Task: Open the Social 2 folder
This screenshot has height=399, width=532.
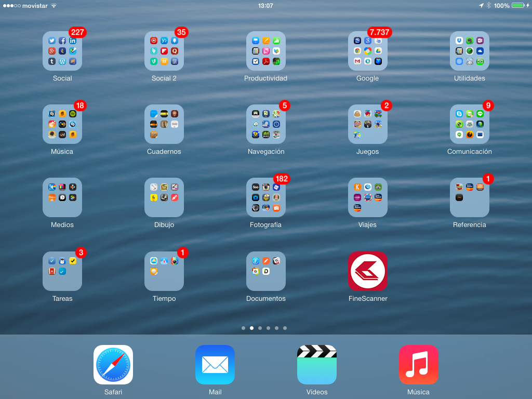Action: [164, 51]
